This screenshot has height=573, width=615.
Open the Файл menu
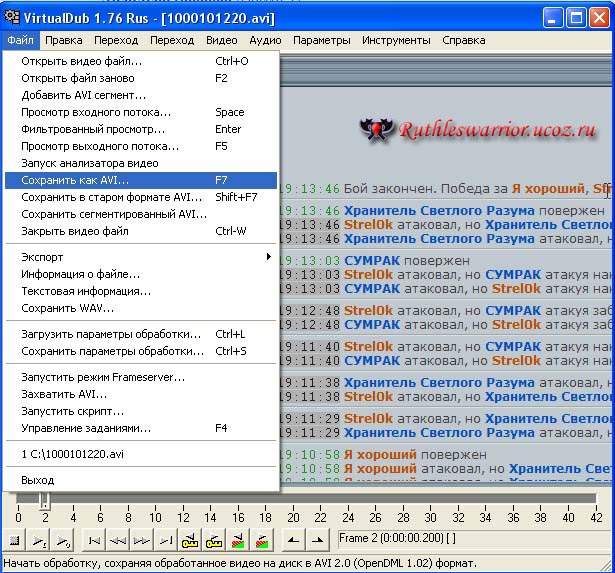pos(20,40)
